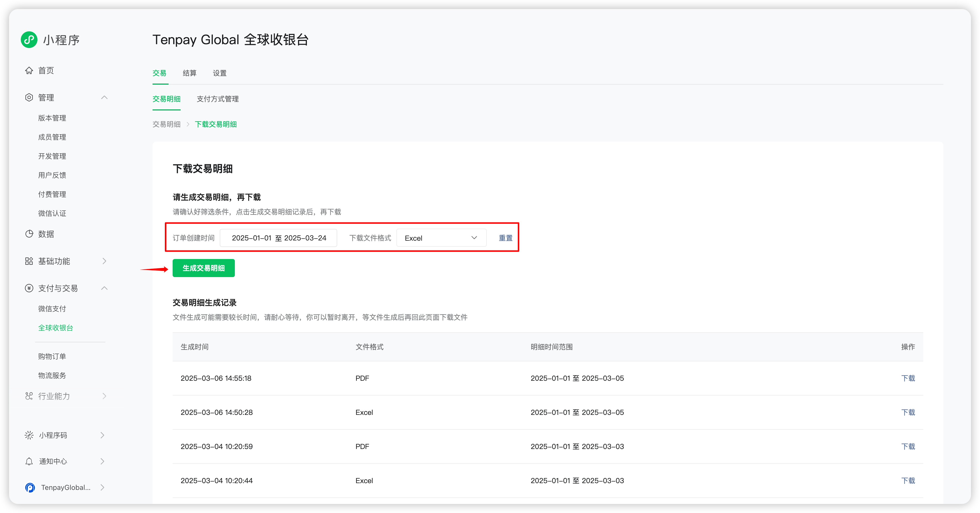Screen dimensions: 980x513
Task: Switch to the 结算 tab
Action: 189,73
